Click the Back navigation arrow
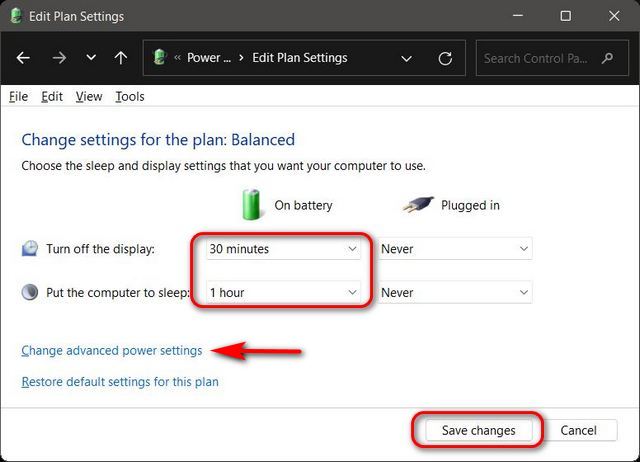The image size is (640, 462). (24, 58)
